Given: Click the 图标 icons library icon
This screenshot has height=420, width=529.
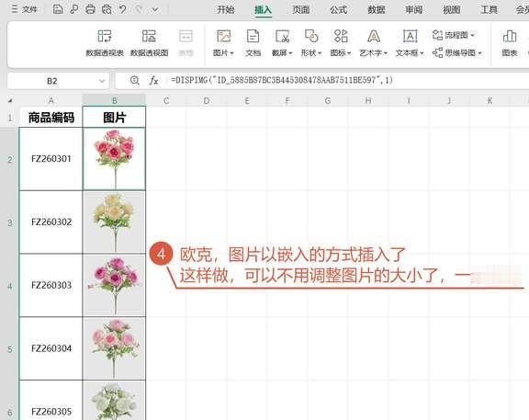Looking at the screenshot, I should (x=341, y=36).
